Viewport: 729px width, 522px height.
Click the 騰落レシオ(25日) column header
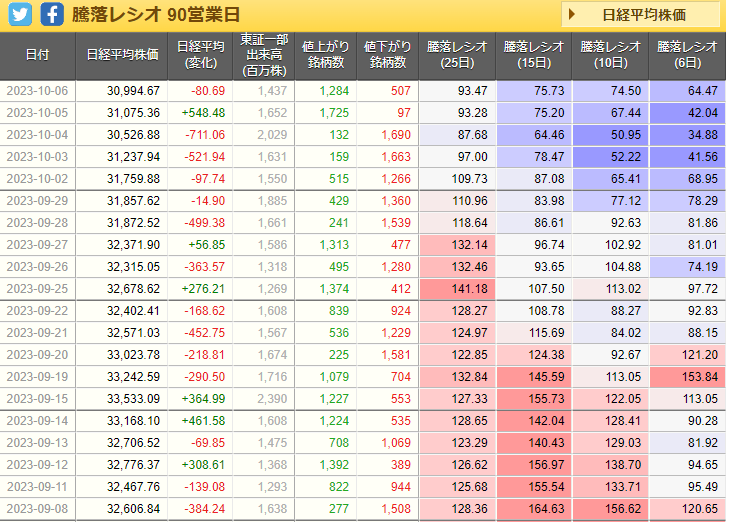click(x=457, y=55)
